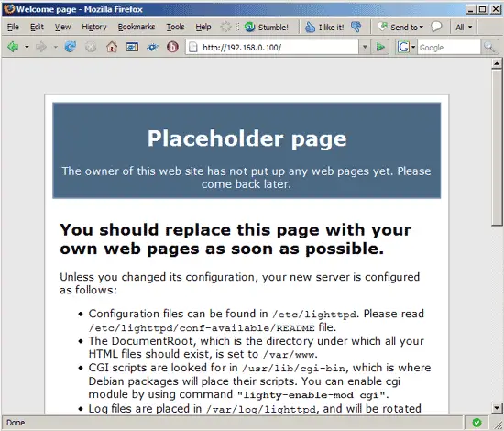The image size is (504, 431).
Task: Open the Bookmarks menu
Action: coord(137,27)
